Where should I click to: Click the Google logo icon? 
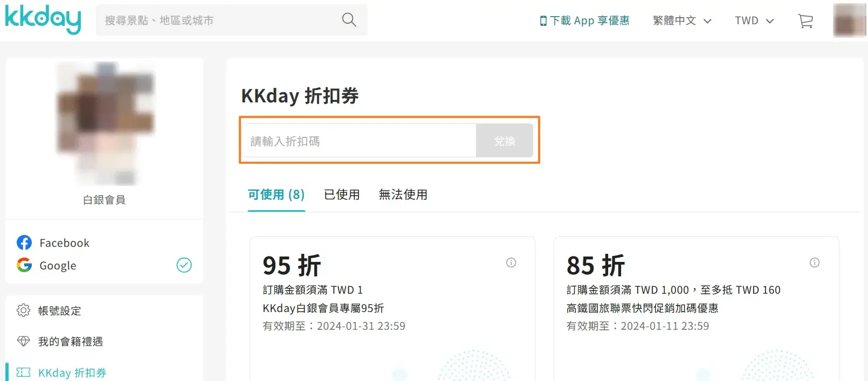pos(24,265)
